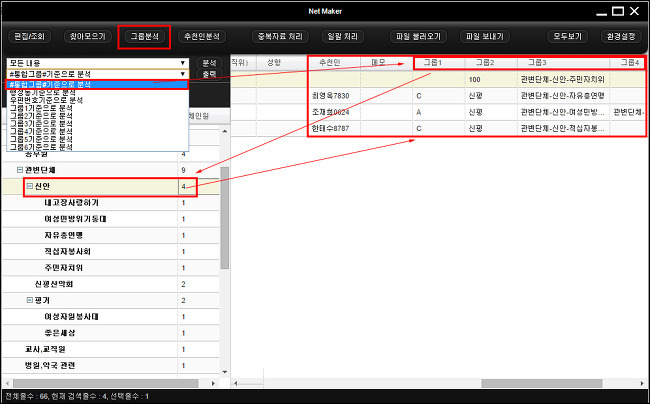Viewport: 650px width, 404px height.
Task: Select the 한태수8787 cell
Action: (334, 128)
